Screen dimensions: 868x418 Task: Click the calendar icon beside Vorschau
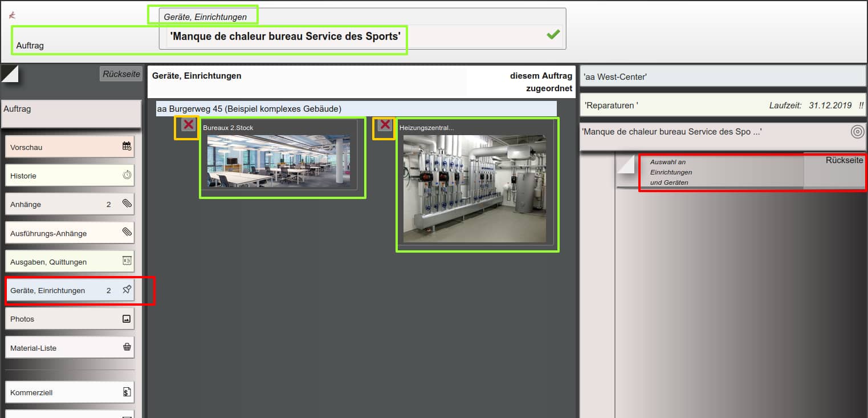click(x=127, y=147)
